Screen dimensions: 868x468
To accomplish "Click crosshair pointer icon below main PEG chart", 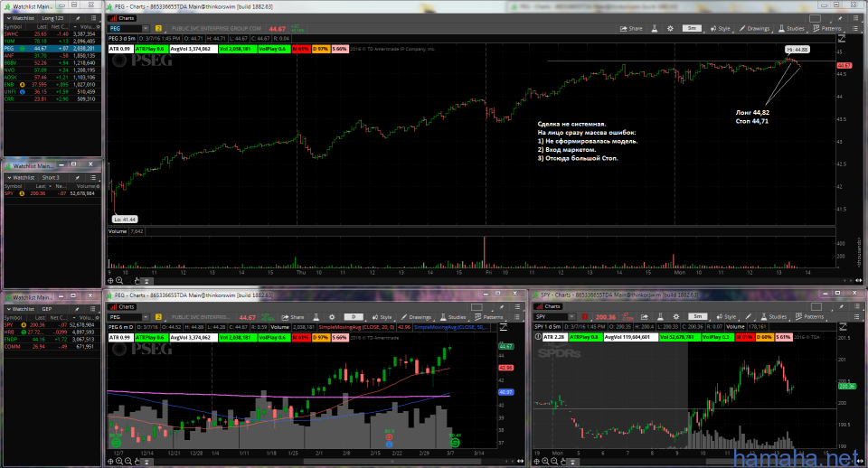I will click(110, 280).
